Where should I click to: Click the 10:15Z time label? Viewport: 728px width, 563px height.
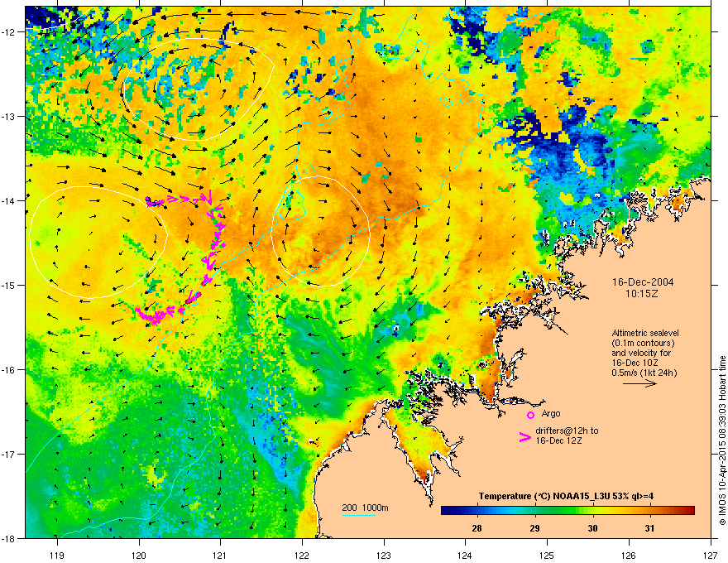(x=642, y=294)
